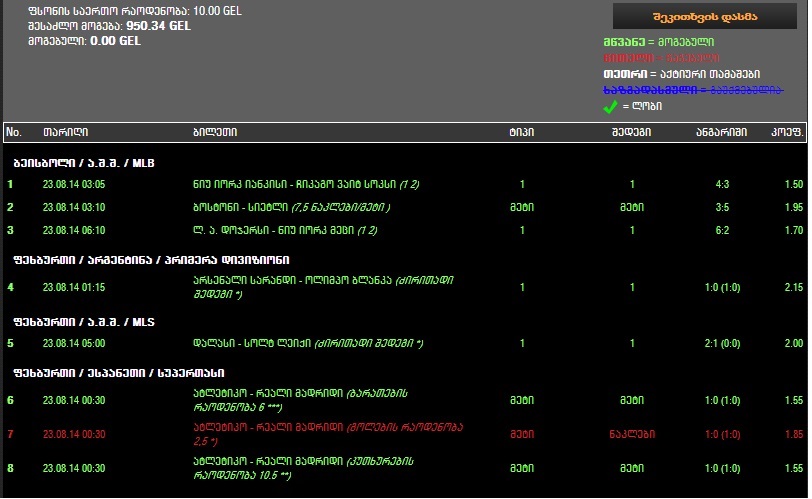Click the კოეფ. column header
This screenshot has width=812, height=499.
pos(787,133)
